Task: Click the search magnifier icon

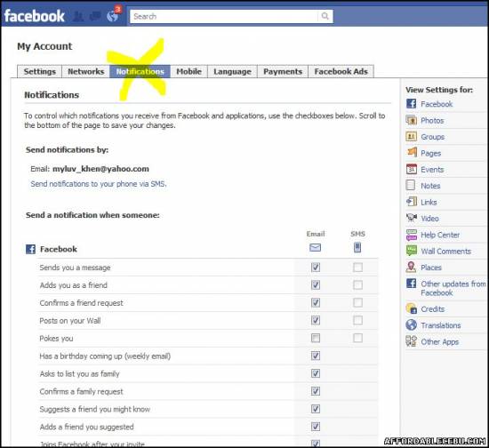Action: (325, 16)
